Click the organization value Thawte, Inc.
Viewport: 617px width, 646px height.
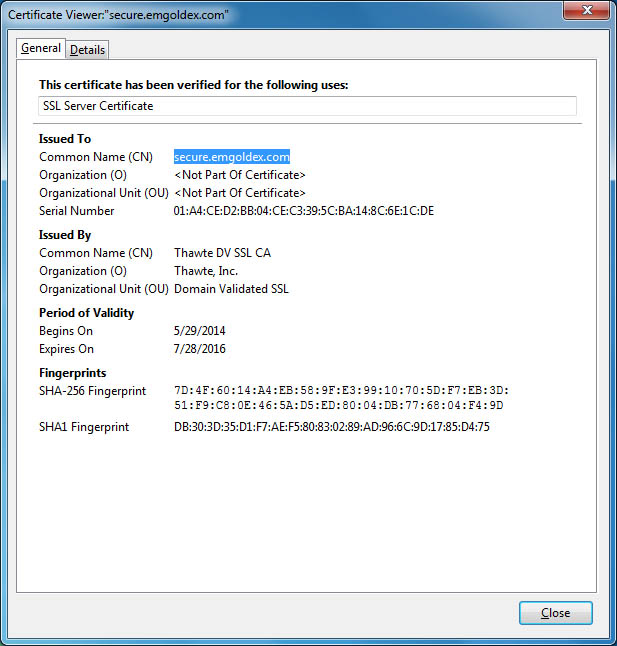coord(206,271)
